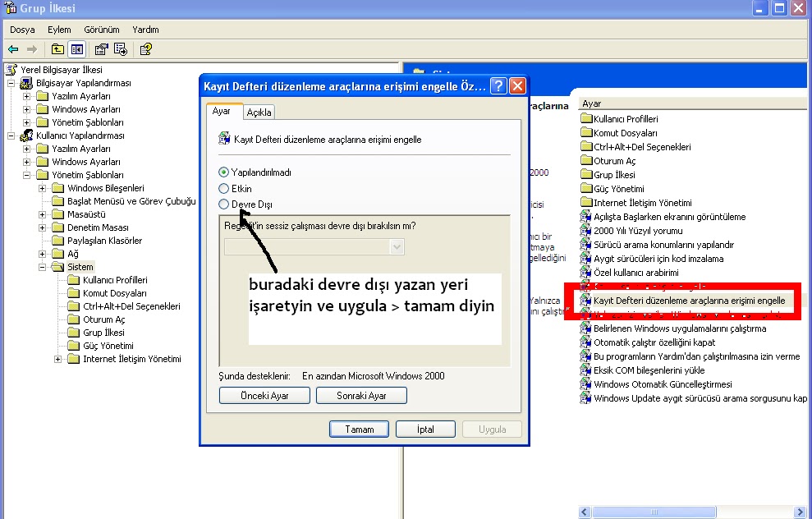Screen dimensions: 812x519
Task: Expand Internet İletişim Yönetimi tree node
Action: pos(58,359)
